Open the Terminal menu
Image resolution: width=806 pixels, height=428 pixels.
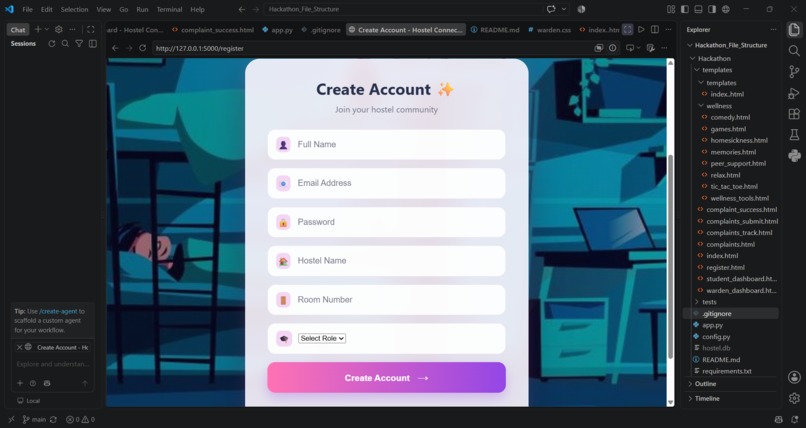(169, 9)
